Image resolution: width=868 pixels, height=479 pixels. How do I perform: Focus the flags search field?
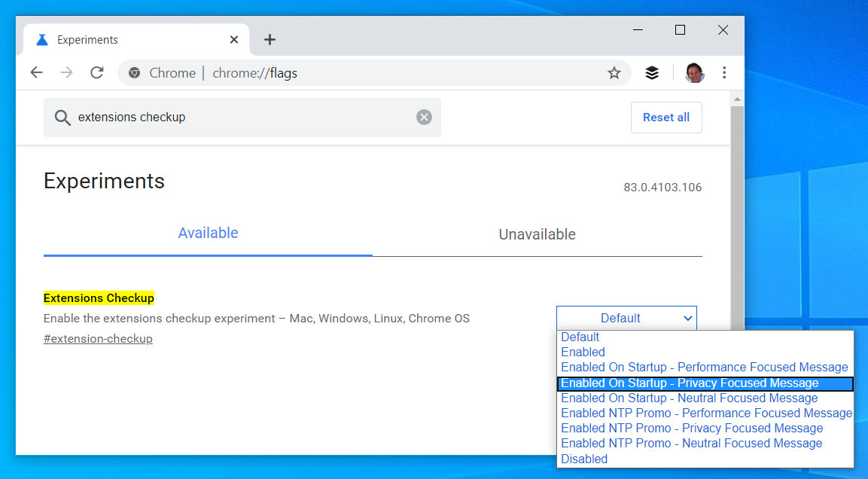[x=242, y=117]
